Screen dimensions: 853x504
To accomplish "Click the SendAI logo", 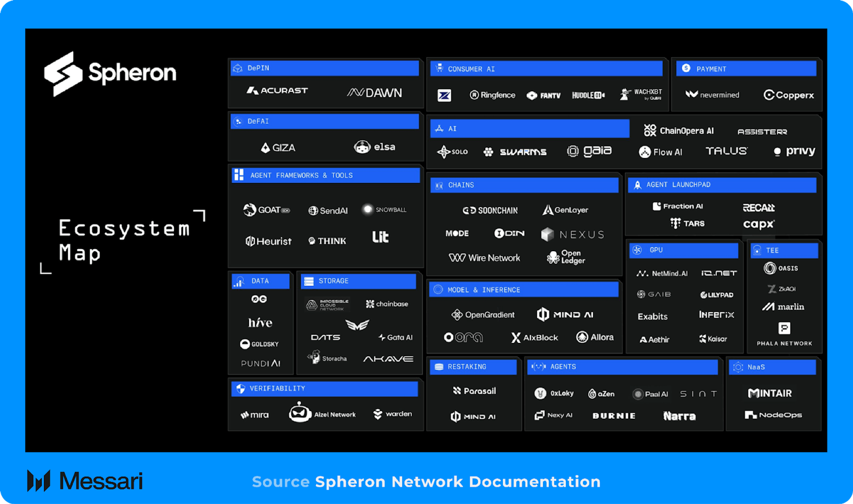I will (x=328, y=211).
